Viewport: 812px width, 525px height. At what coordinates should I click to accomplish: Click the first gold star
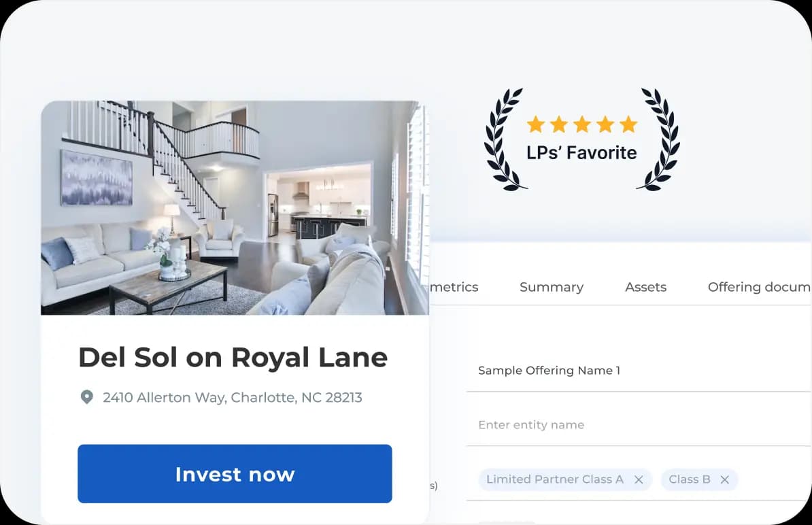(x=536, y=124)
